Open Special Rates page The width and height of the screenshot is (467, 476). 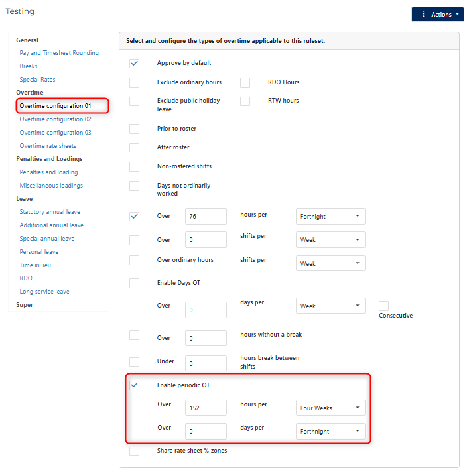click(37, 80)
